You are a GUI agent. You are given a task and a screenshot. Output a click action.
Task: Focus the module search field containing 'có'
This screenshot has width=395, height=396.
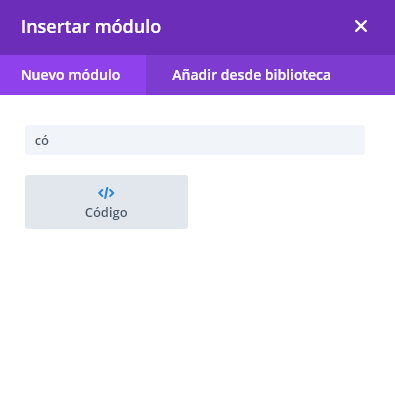point(195,140)
